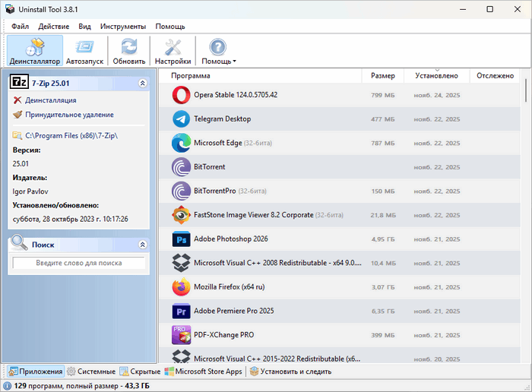Open Помощь toolbar dropdown
Screen dimensions: 532x392
[x=218, y=50]
